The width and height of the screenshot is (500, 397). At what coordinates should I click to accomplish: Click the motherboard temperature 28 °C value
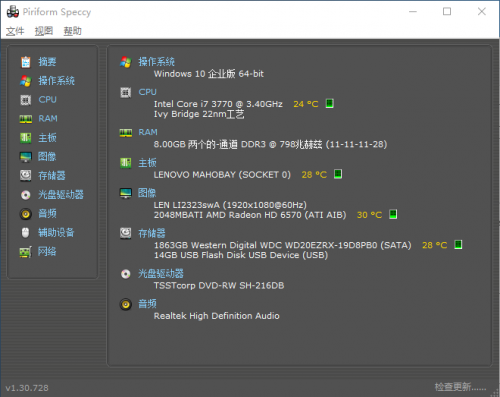(x=314, y=175)
